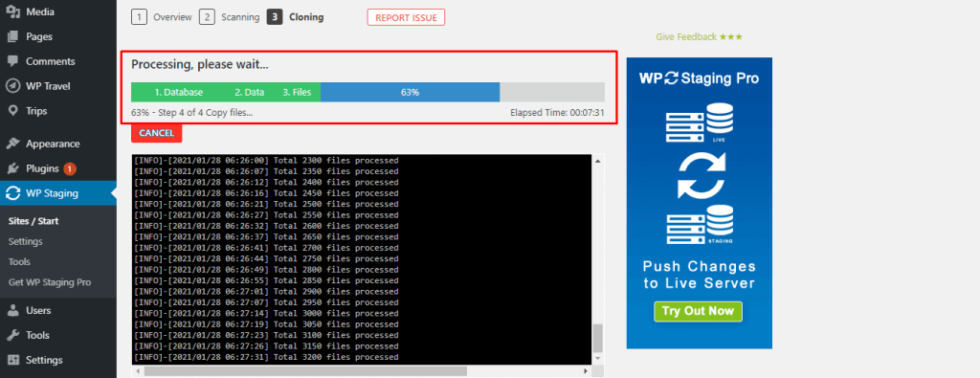
Task: Click the Elapsed Time 00:07:31 text
Action: pos(557,113)
